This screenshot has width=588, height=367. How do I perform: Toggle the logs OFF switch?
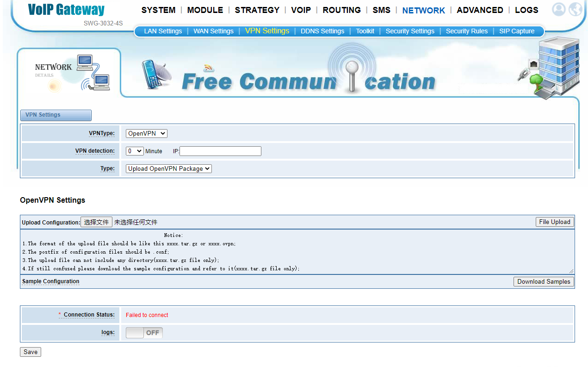pos(144,333)
